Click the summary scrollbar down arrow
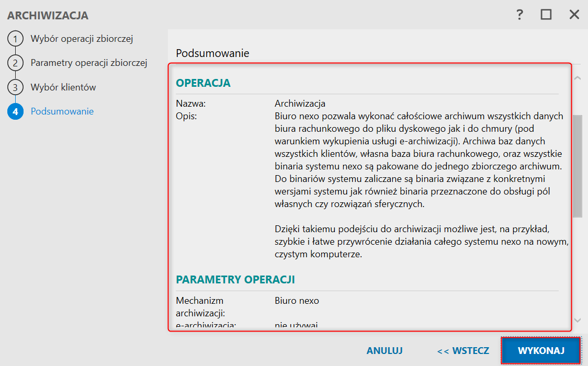This screenshot has width=588, height=366. (578, 320)
